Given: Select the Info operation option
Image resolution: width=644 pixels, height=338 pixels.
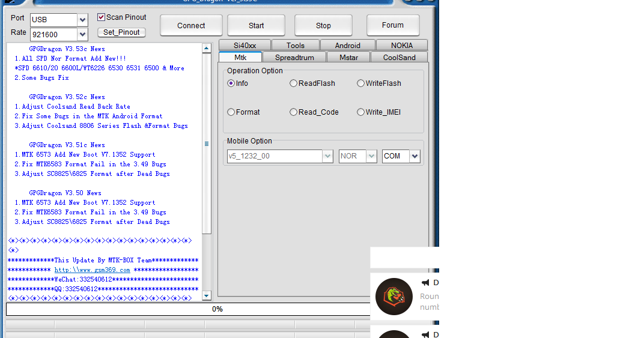Looking at the screenshot, I should point(231,83).
